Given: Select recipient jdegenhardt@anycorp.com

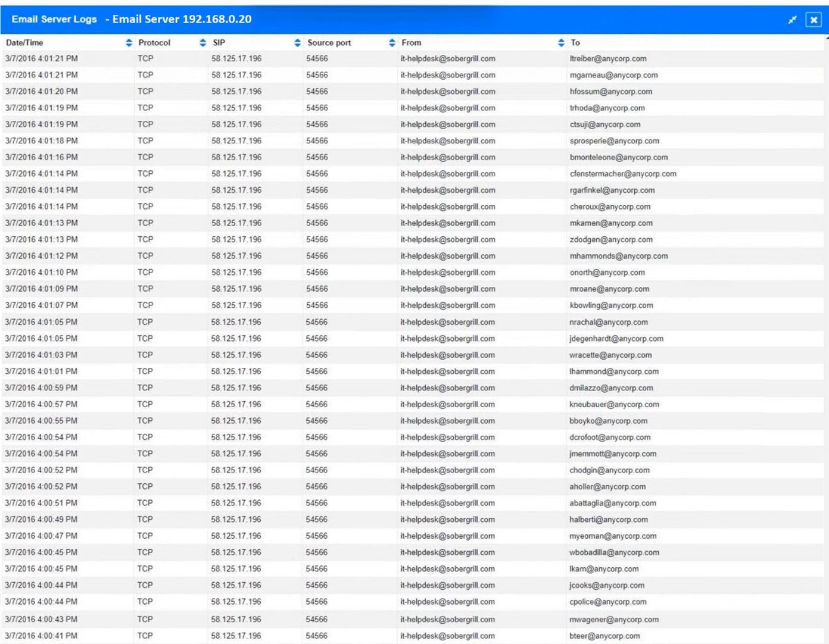Looking at the screenshot, I should tap(616, 339).
